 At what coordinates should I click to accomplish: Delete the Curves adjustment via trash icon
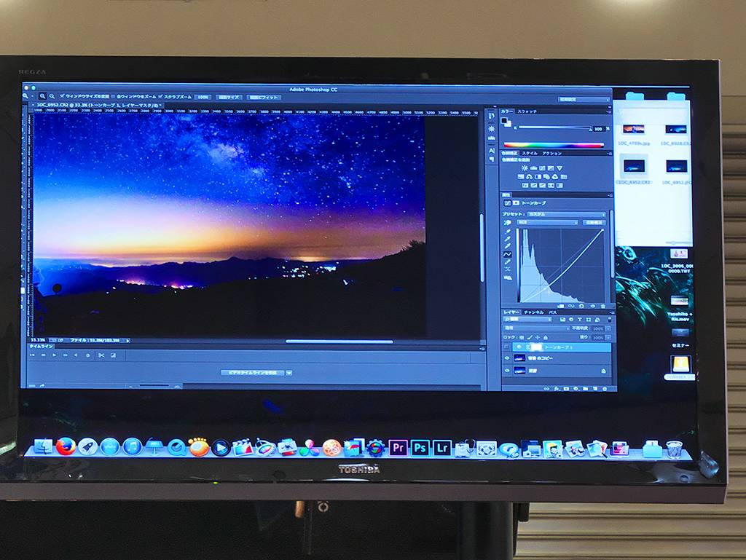(603, 306)
